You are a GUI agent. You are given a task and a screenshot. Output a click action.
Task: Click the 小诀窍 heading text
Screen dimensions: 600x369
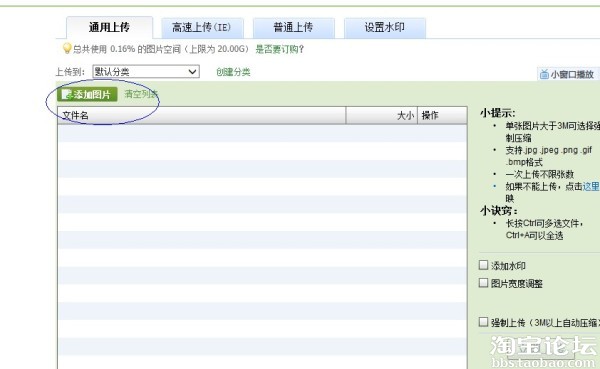(499, 211)
